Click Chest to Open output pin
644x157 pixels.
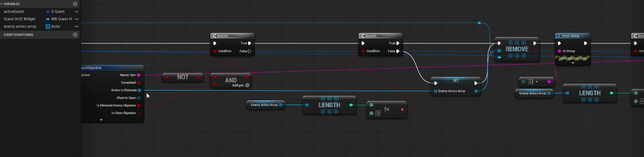coord(139,98)
